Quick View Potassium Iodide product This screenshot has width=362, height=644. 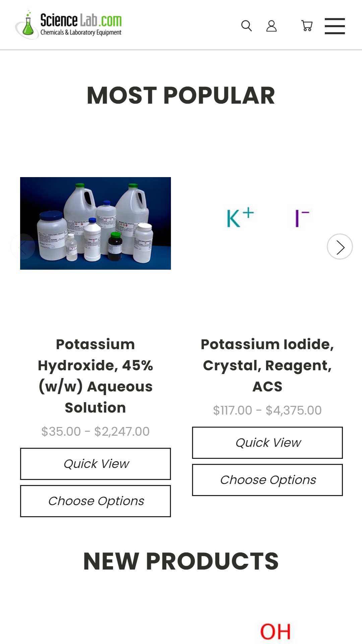[x=267, y=443]
